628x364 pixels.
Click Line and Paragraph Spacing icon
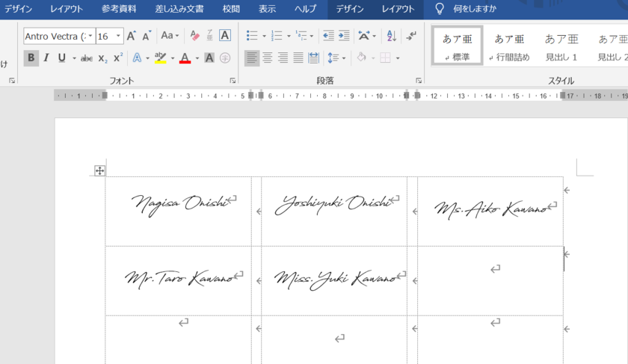[x=333, y=58]
